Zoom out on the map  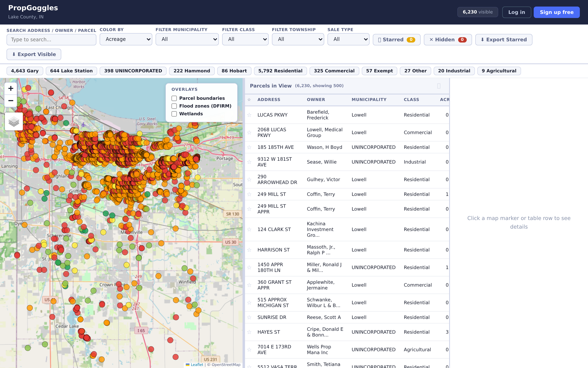click(x=11, y=101)
